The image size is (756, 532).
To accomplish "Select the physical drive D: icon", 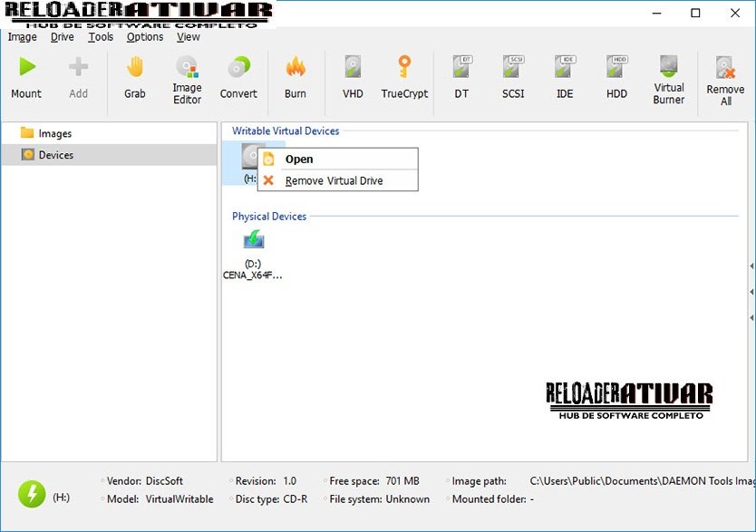I will (x=254, y=239).
